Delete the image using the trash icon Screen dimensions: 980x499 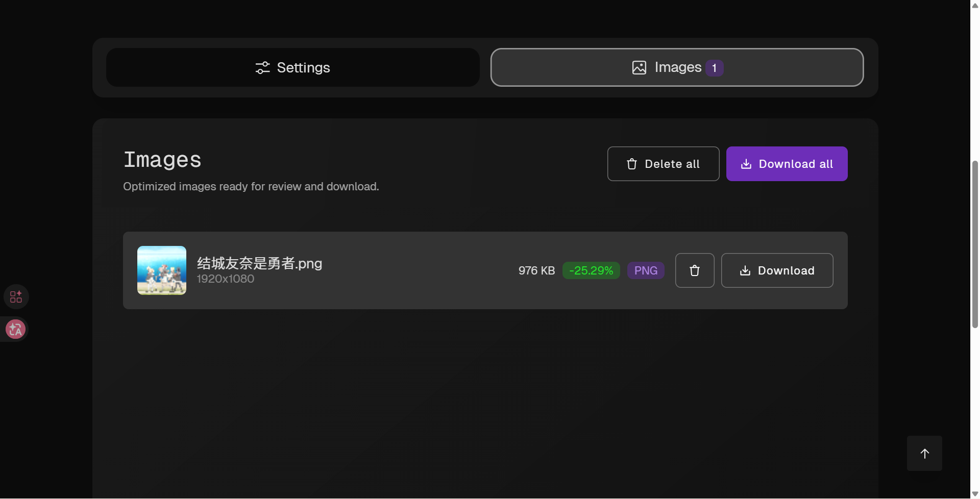[x=695, y=270]
